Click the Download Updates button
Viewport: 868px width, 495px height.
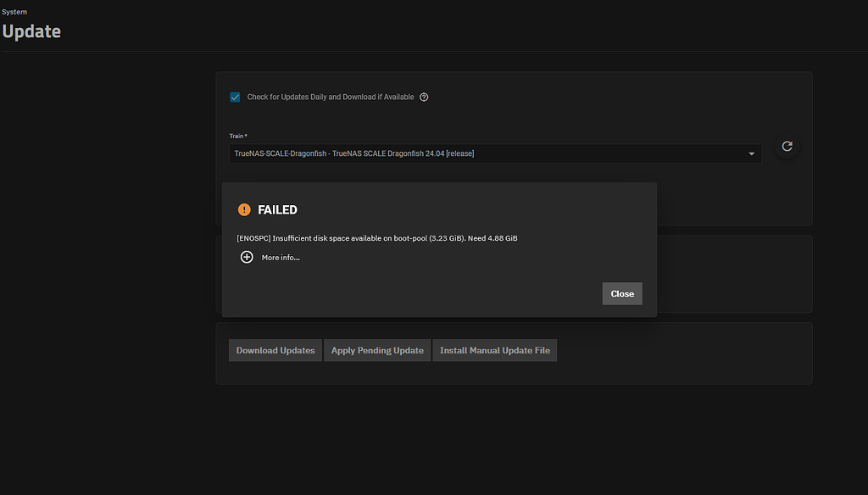[x=275, y=350]
